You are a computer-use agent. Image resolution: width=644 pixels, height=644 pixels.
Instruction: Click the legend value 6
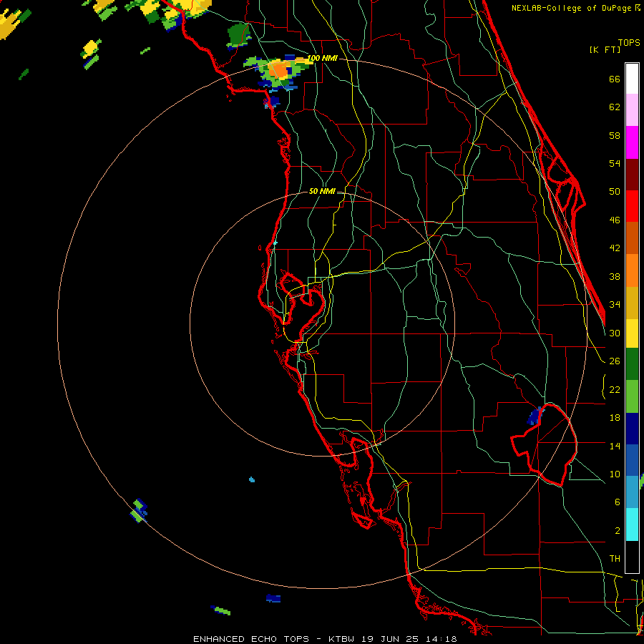pos(617,502)
